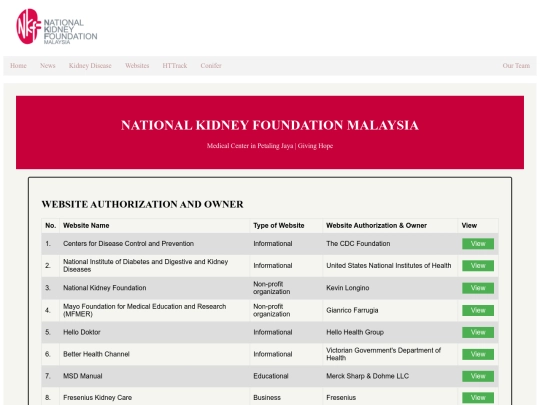Click the 'View' column header text

click(469, 226)
